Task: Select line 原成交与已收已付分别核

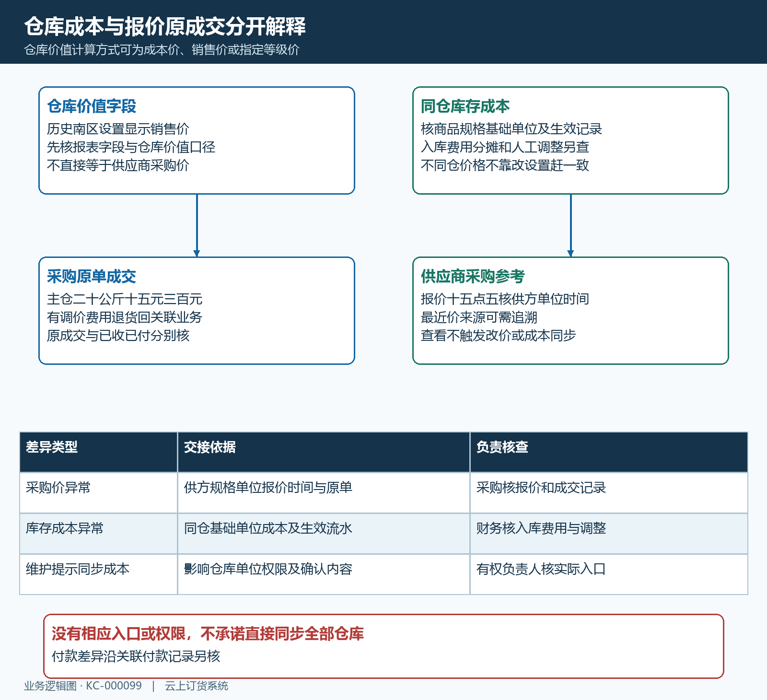Action: pos(118,336)
